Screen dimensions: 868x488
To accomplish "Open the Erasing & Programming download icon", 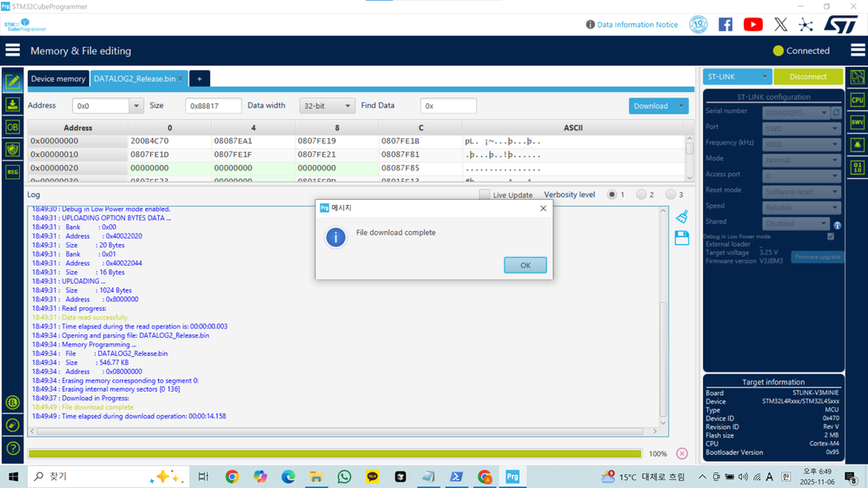I will (12, 104).
